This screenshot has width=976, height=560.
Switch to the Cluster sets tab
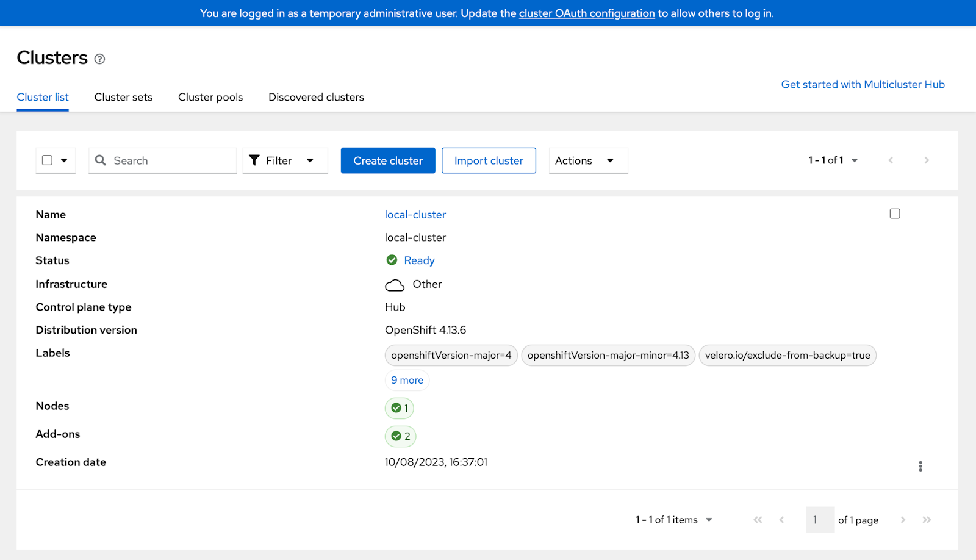(x=123, y=97)
